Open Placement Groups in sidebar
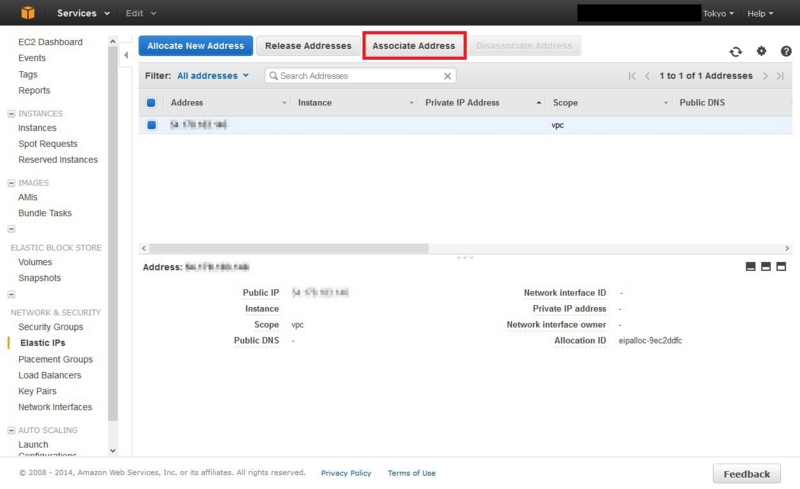 [x=56, y=359]
